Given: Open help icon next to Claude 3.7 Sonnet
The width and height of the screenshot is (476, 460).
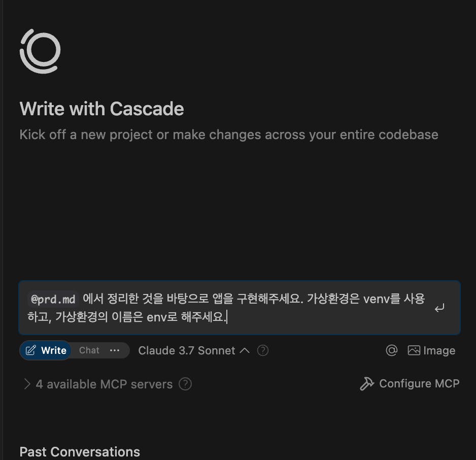Looking at the screenshot, I should pyautogui.click(x=263, y=350).
